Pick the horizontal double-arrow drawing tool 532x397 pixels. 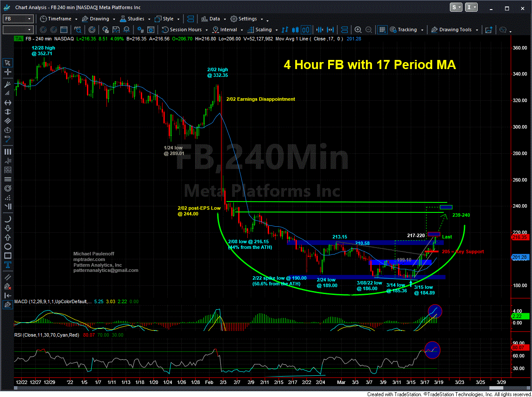[x=8, y=103]
